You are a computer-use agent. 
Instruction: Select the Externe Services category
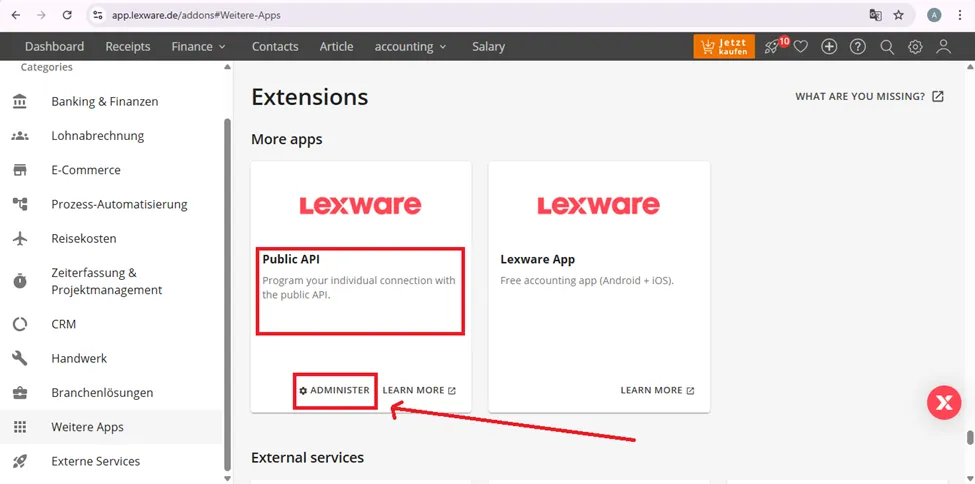pyautogui.click(x=112, y=461)
